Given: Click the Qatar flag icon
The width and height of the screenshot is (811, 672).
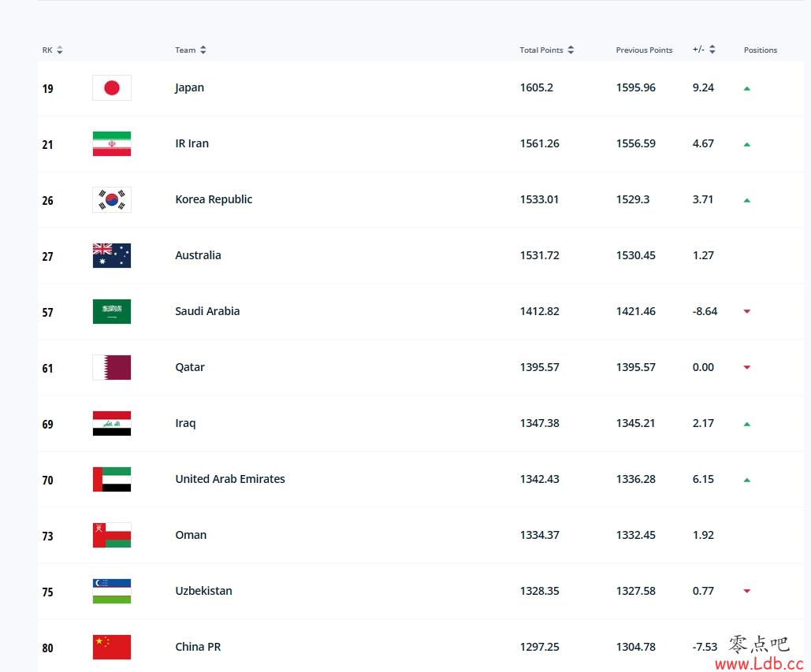Looking at the screenshot, I should [x=112, y=368].
